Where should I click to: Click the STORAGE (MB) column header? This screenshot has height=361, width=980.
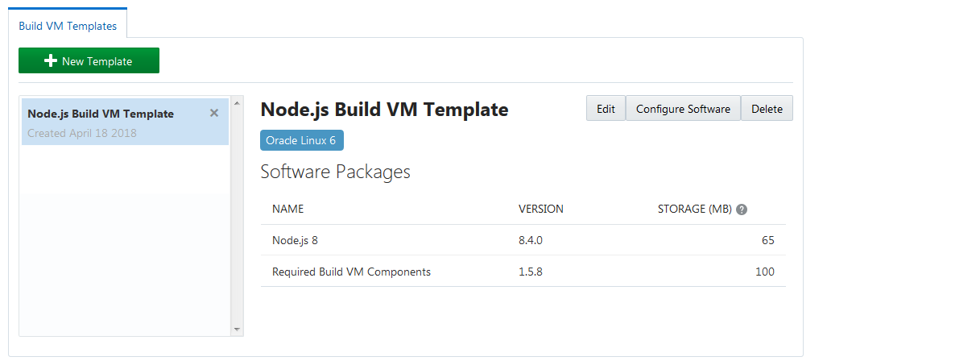tap(694, 209)
